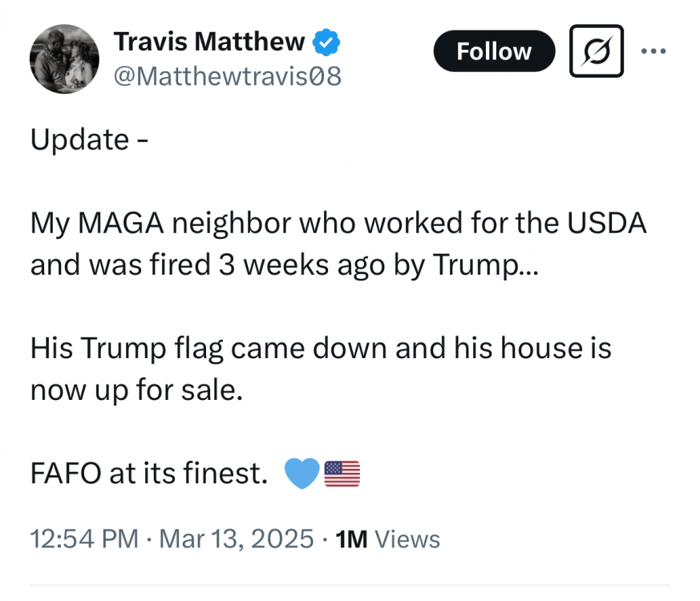Open the three-dot more options menu
The width and height of the screenshot is (700, 601).
click(x=653, y=51)
